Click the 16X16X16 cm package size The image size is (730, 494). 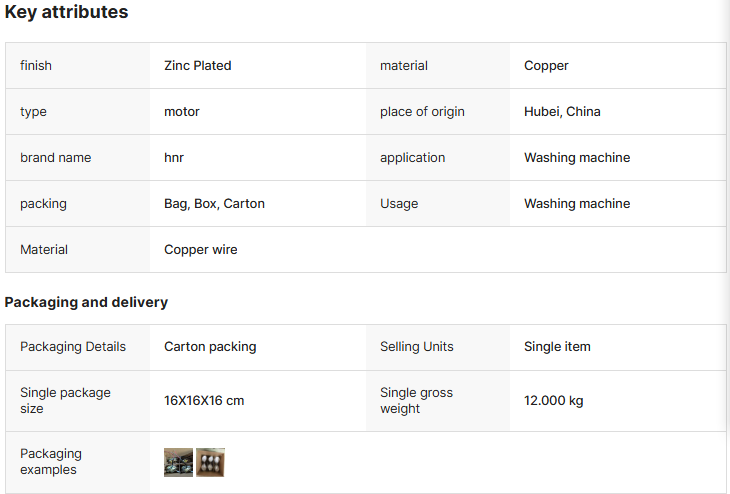[x=204, y=401]
